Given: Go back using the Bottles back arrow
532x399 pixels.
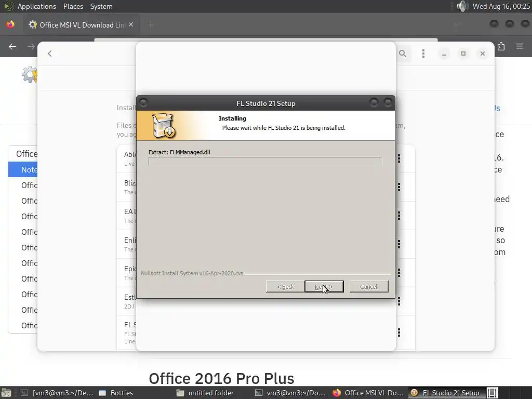Looking at the screenshot, I should 50,54.
